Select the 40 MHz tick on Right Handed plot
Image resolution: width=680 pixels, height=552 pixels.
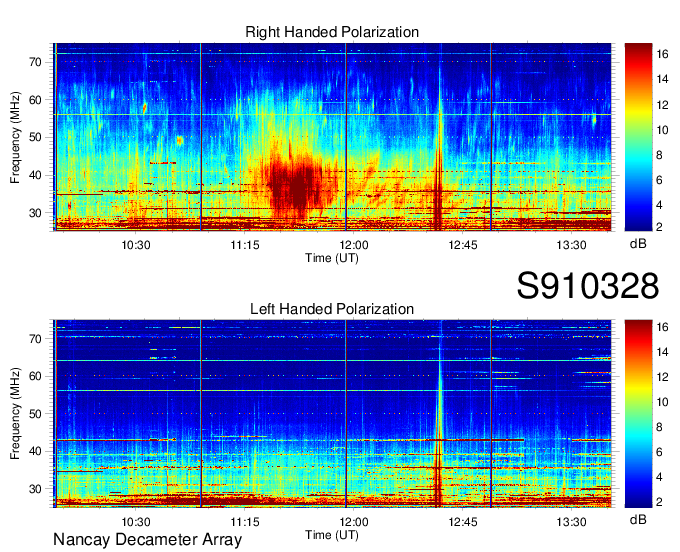click(36, 176)
